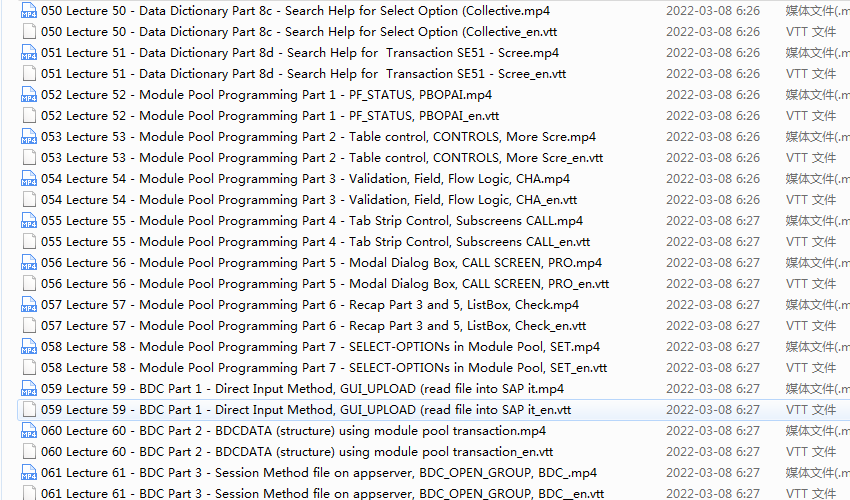Click file icon of Lecture 58 SET_en.vtt
The width and height of the screenshot is (850, 500).
[x=29, y=368]
